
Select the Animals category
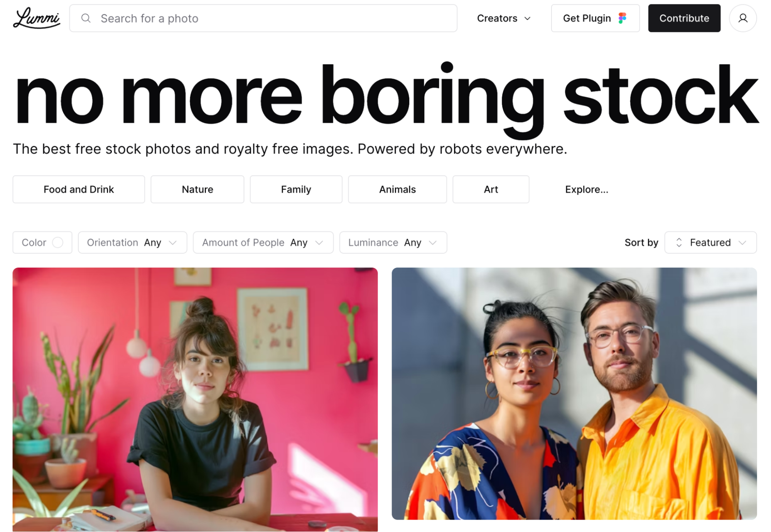click(397, 189)
